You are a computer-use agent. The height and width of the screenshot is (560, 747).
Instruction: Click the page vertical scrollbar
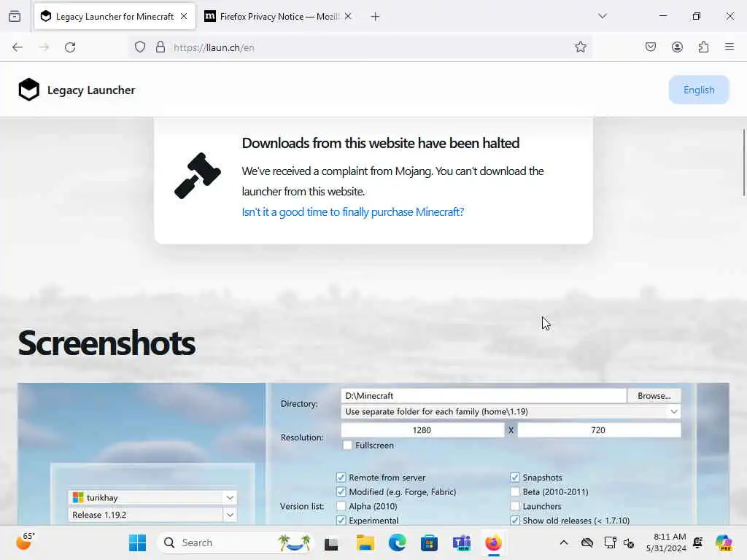coord(743,162)
